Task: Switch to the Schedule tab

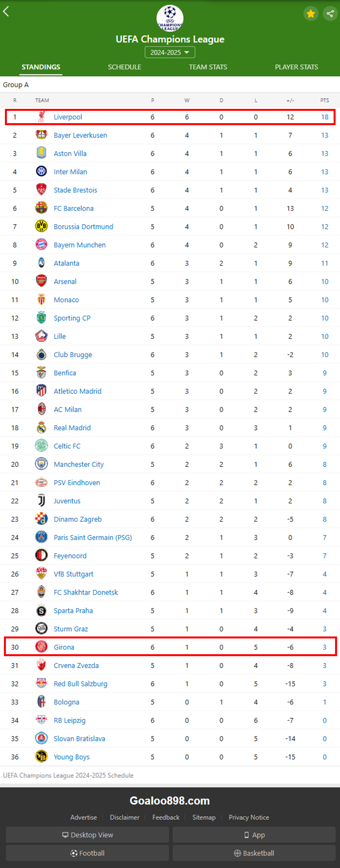Action: click(125, 67)
